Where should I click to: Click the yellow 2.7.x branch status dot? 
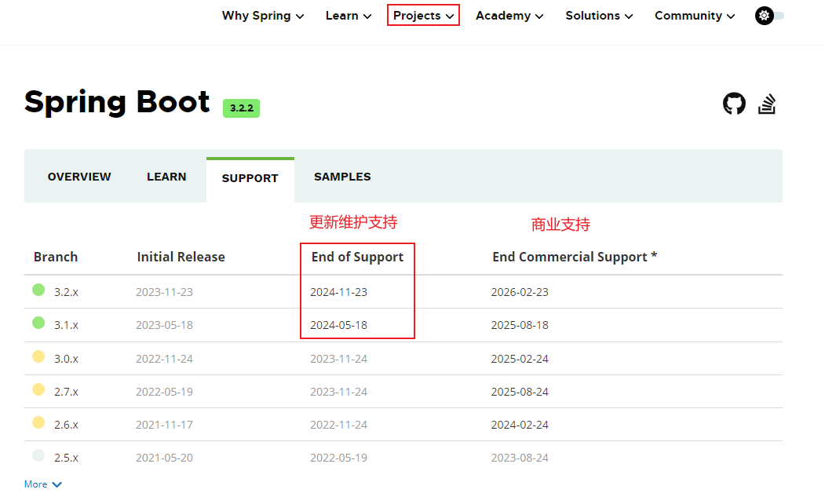pyautogui.click(x=38, y=390)
